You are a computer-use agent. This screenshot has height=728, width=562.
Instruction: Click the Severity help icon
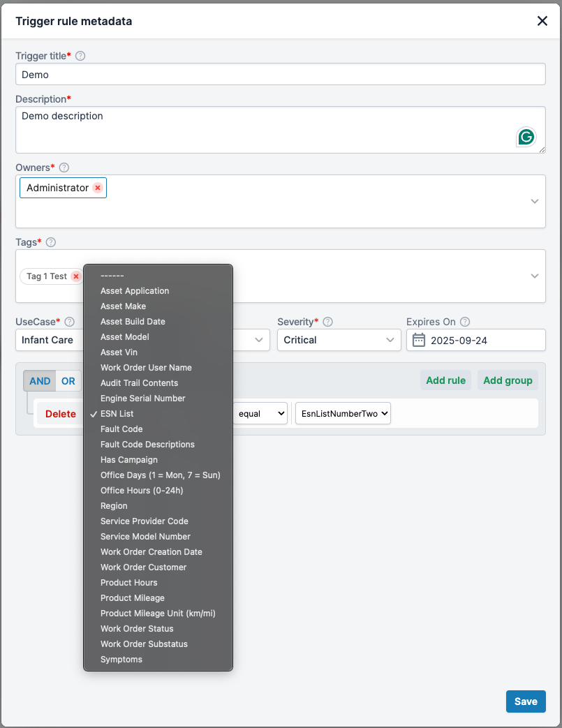(x=328, y=322)
